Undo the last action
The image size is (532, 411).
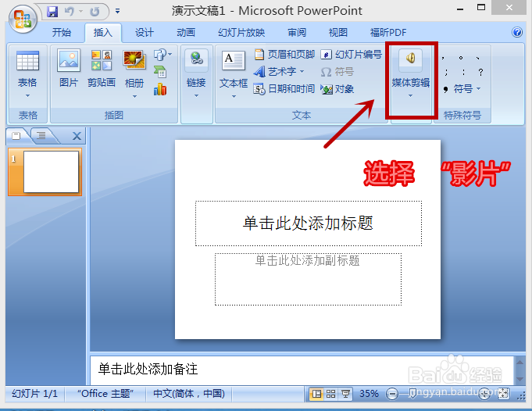70,12
